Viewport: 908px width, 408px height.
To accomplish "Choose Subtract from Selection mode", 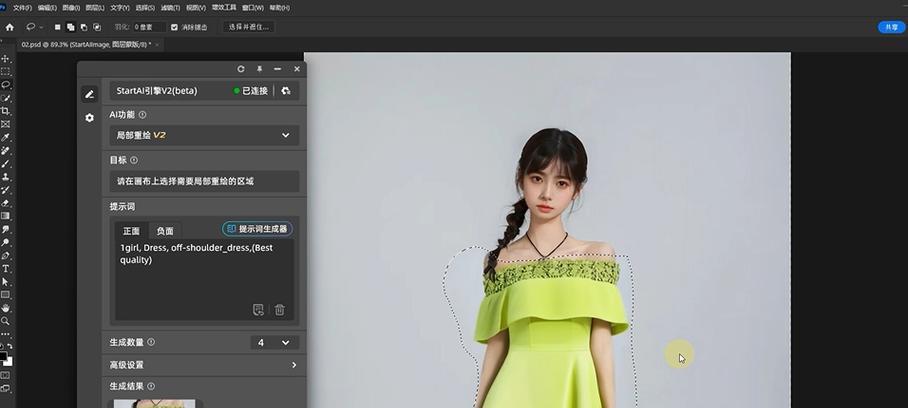I will [x=84, y=27].
